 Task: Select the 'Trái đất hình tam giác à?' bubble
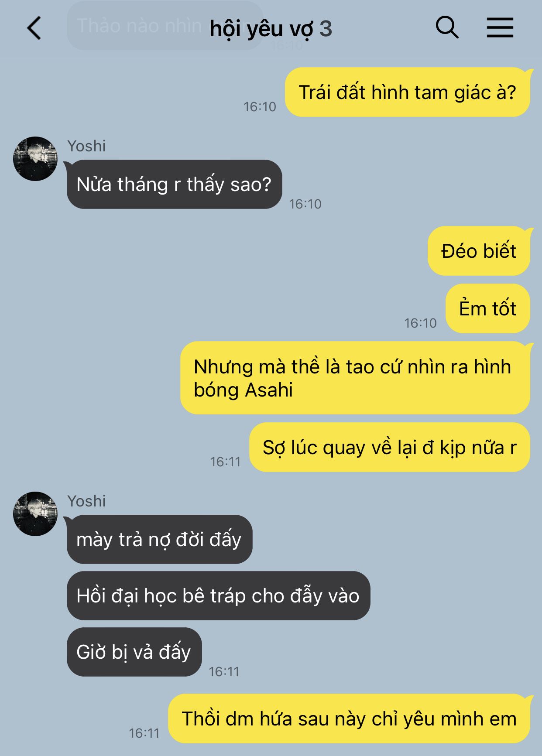tap(408, 92)
